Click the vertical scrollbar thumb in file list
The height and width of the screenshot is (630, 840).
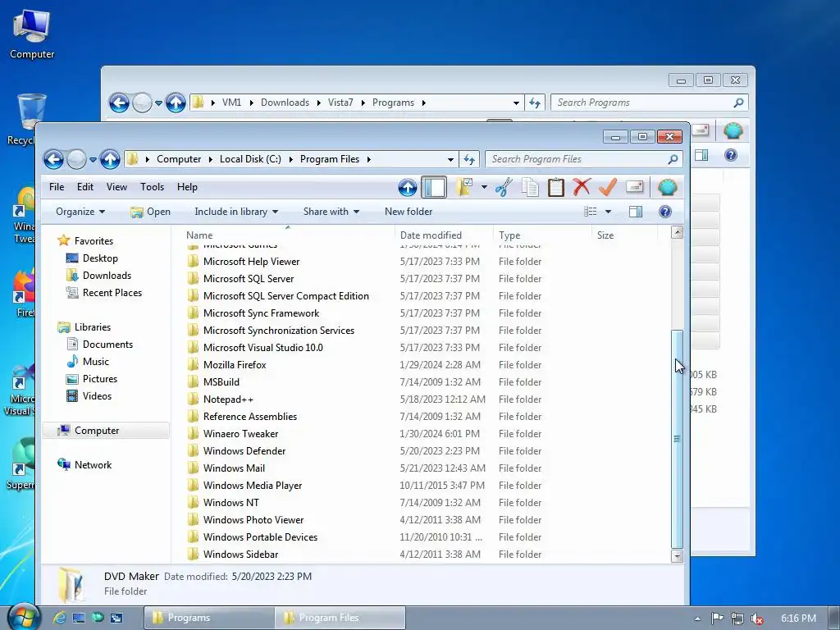point(677,438)
